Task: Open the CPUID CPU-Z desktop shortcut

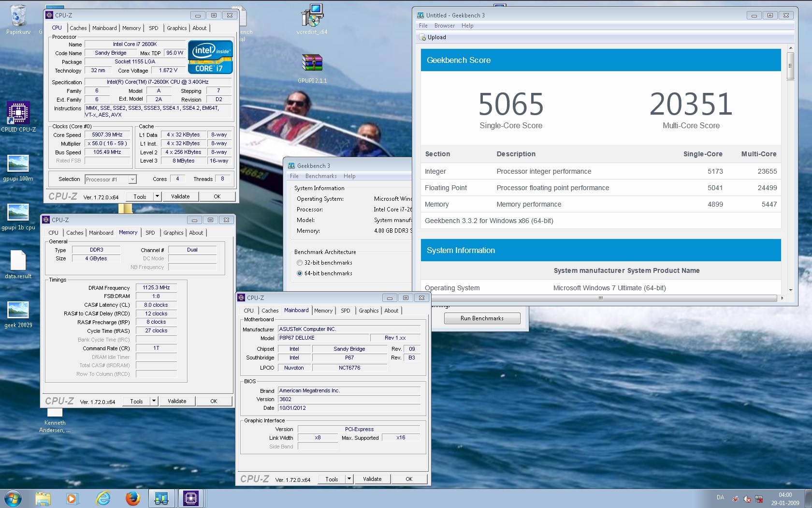Action: pyautogui.click(x=18, y=117)
